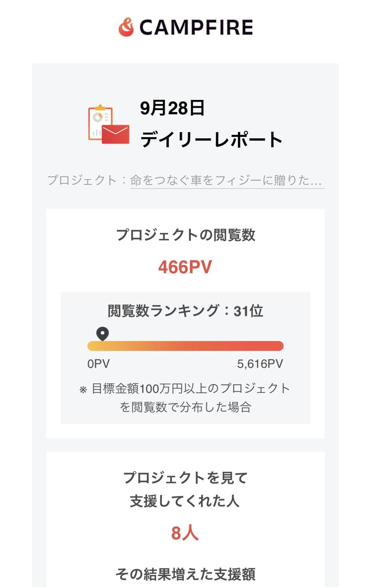Click the 0PV minimum label

point(99,364)
